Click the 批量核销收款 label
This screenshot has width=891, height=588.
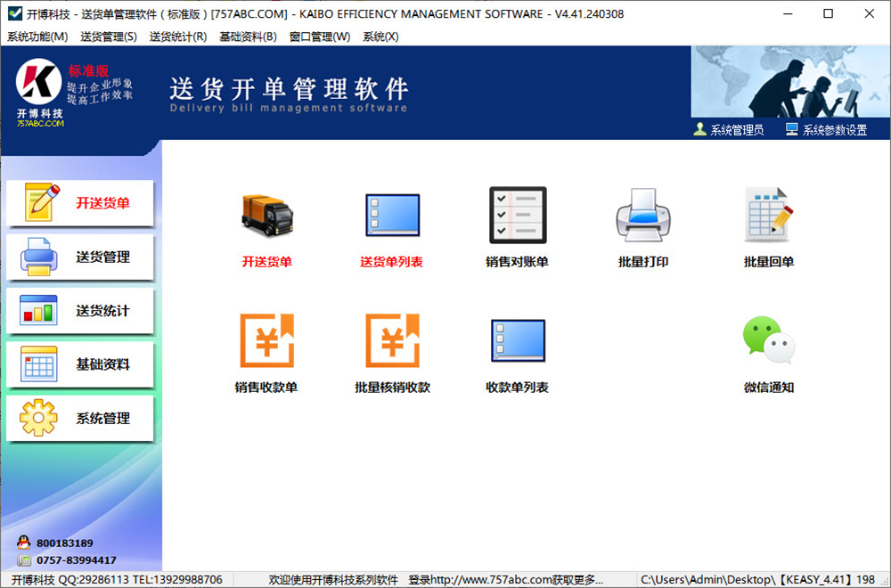(393, 388)
